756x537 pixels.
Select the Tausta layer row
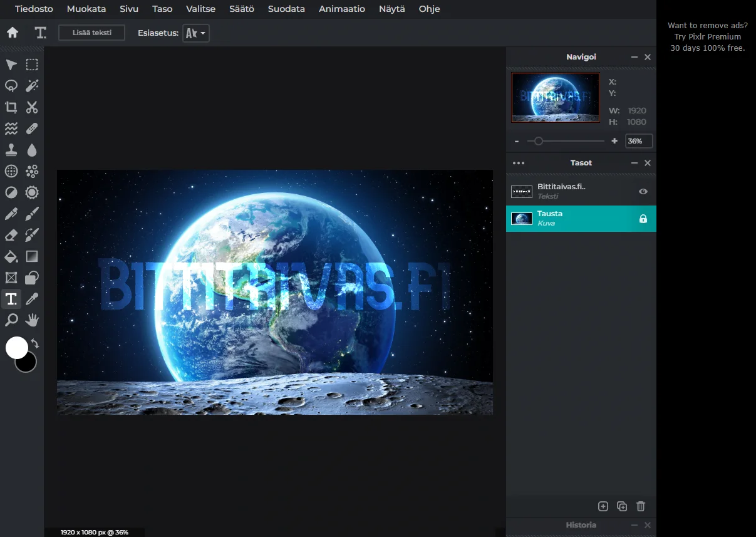[x=581, y=219]
